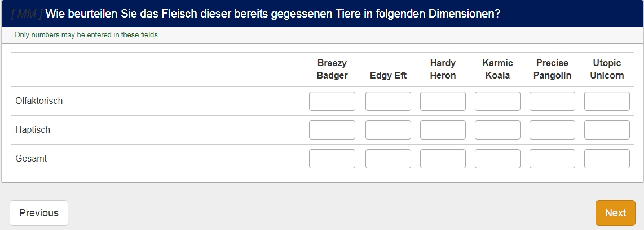Screen dimensions: 644x230
Task: Click Olfaktorisch field under Utopic Unicorn
Action: tap(607, 101)
